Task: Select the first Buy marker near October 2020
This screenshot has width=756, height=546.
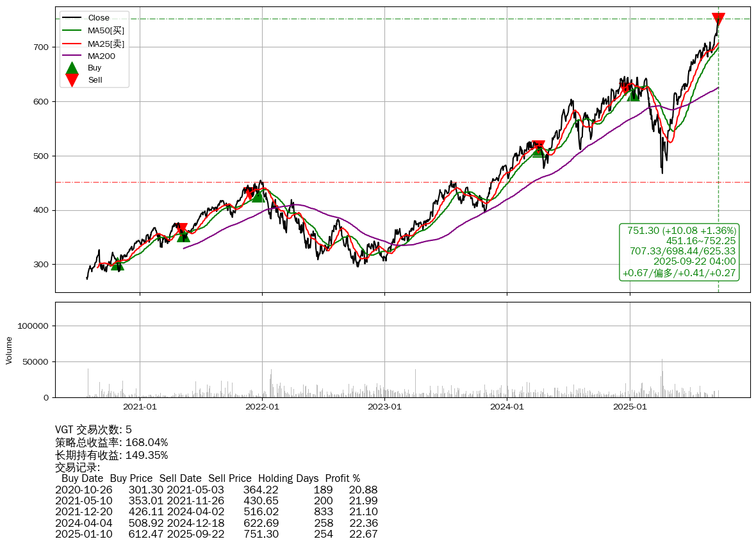Action: pyautogui.click(x=117, y=264)
